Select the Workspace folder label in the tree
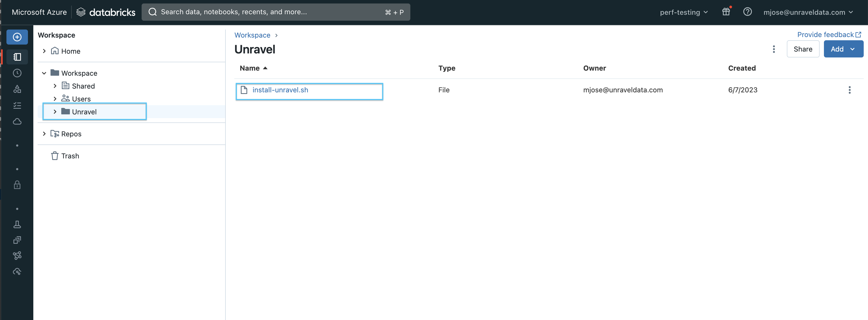 pyautogui.click(x=79, y=73)
